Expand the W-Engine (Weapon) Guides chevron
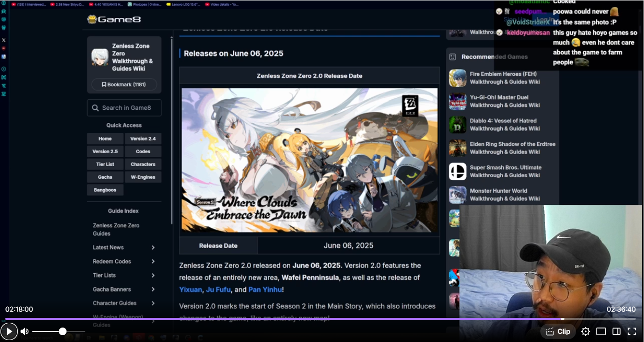644x342 pixels. [153, 321]
